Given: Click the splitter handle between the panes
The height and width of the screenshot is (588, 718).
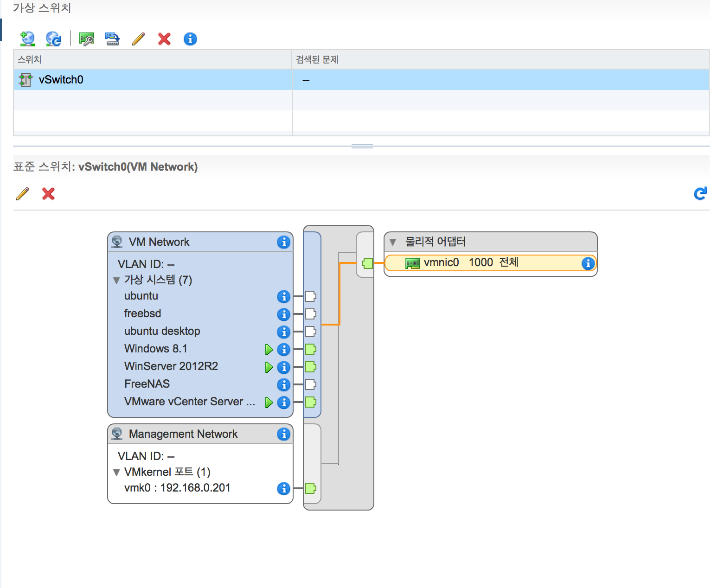Looking at the screenshot, I should [362, 146].
